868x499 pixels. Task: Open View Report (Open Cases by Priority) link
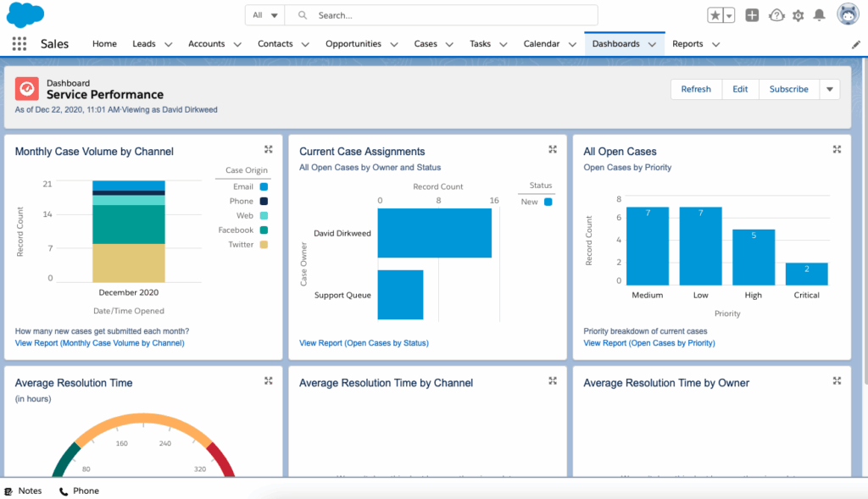(x=648, y=343)
